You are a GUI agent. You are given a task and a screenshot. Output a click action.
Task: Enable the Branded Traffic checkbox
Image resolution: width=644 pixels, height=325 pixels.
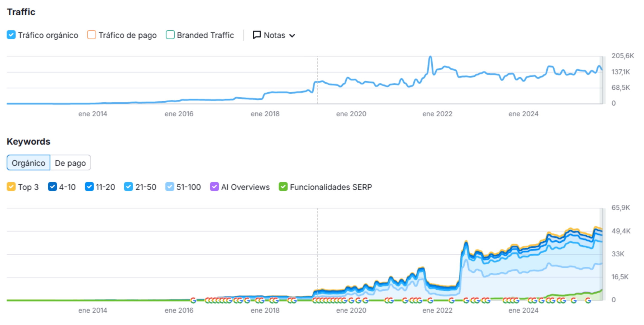(x=170, y=35)
